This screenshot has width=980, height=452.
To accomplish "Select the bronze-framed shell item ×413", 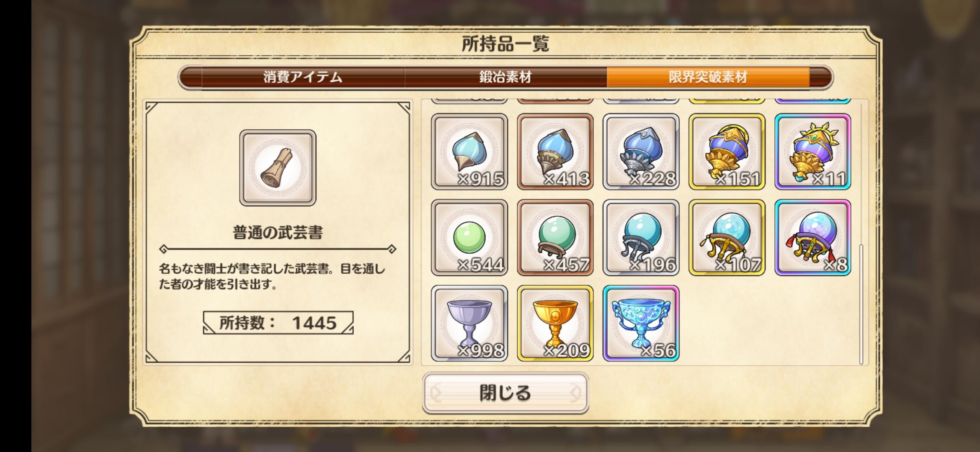I will 555,152.
